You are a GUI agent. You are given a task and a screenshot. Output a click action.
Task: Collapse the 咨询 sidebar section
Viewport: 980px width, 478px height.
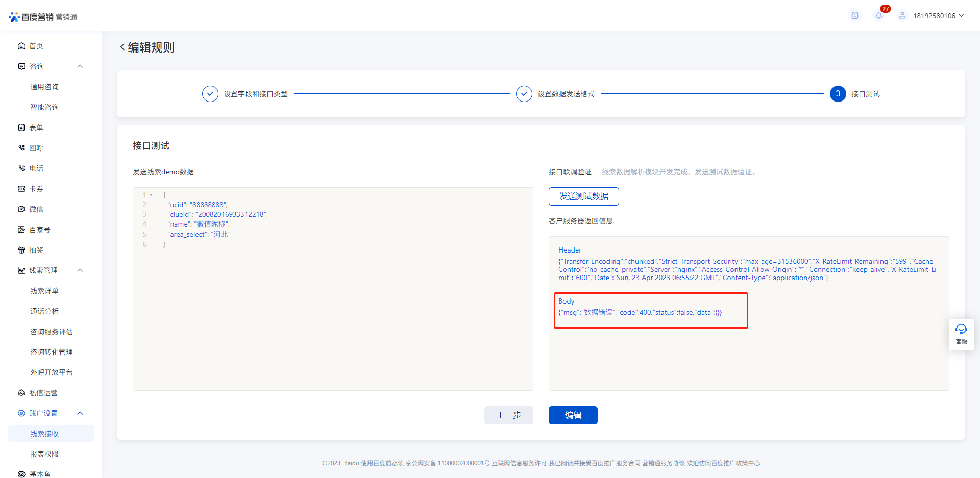pos(80,66)
